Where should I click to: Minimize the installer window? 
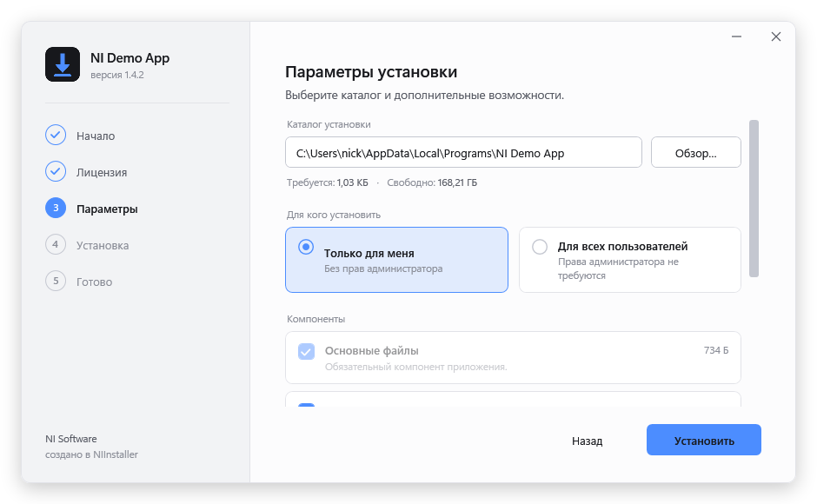tap(736, 36)
